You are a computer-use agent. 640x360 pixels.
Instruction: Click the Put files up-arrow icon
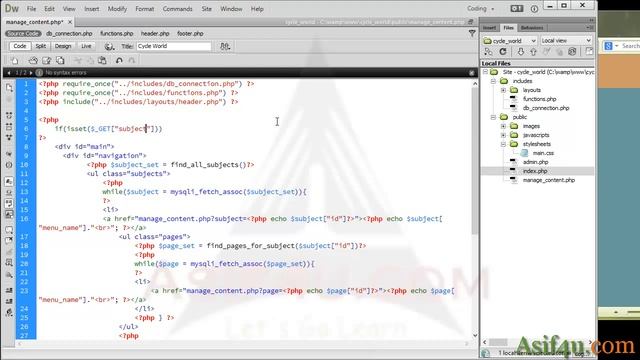533,51
